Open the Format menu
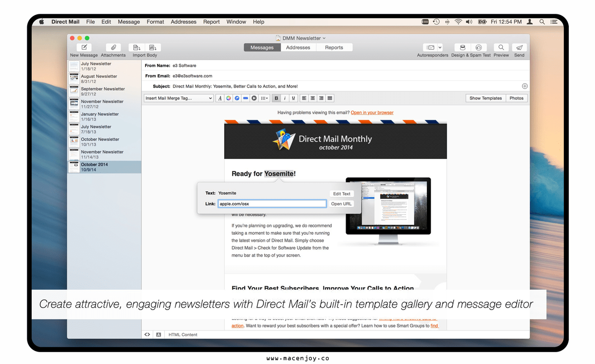Viewport: 595px width, 364px height. [155, 22]
